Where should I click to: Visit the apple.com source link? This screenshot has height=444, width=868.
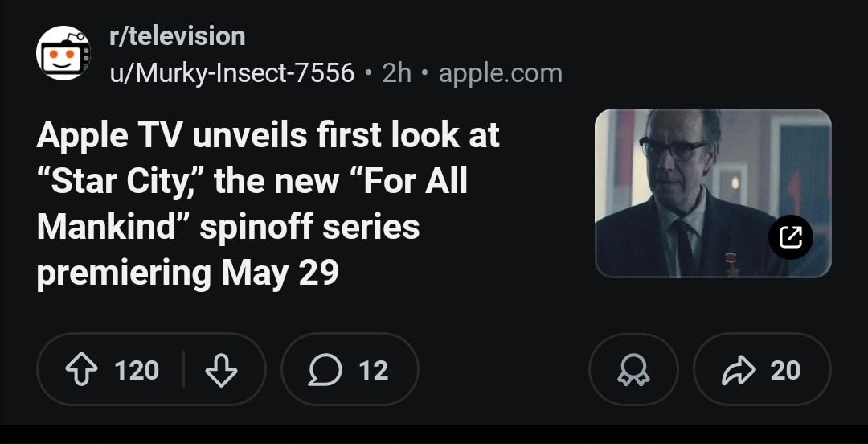[x=500, y=73]
